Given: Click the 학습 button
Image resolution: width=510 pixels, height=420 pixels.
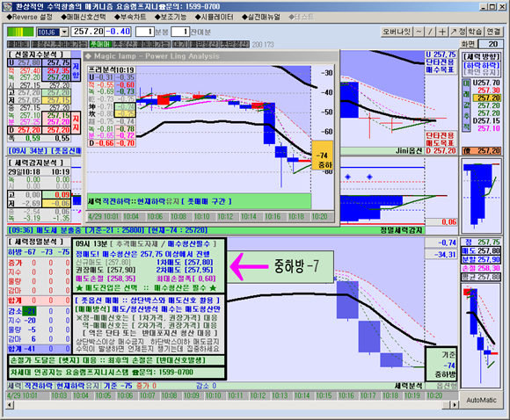Looking at the screenshot, I should [x=475, y=32].
